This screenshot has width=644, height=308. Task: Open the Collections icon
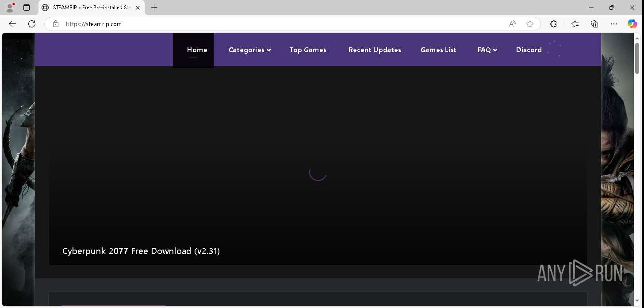tap(594, 24)
